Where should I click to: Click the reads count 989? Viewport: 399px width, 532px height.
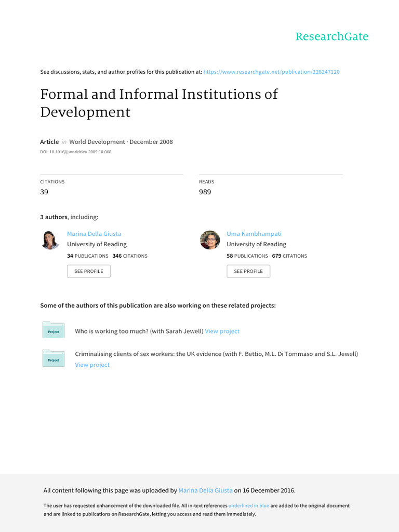click(x=205, y=192)
